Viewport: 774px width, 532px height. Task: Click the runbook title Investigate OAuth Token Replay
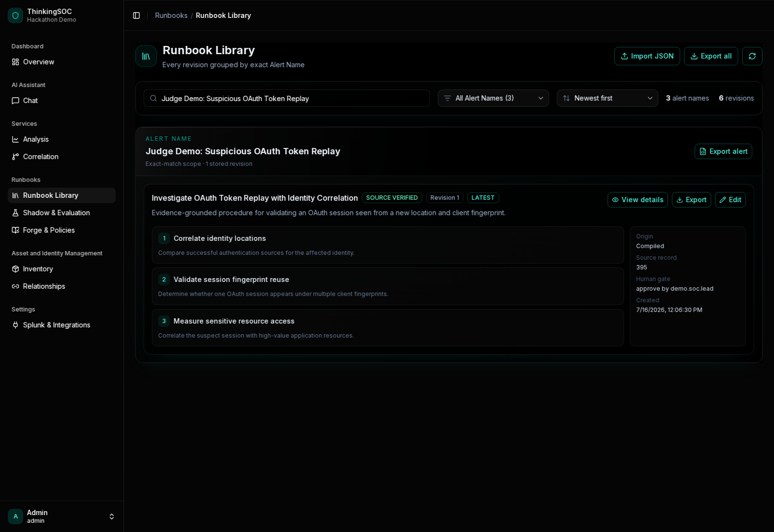(x=254, y=198)
